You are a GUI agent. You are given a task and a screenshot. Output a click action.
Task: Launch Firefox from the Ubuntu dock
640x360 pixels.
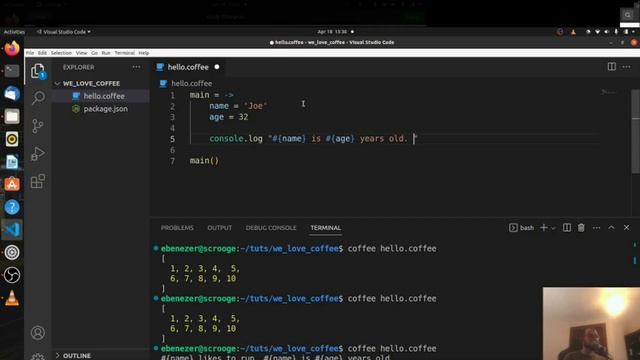(x=12, y=48)
